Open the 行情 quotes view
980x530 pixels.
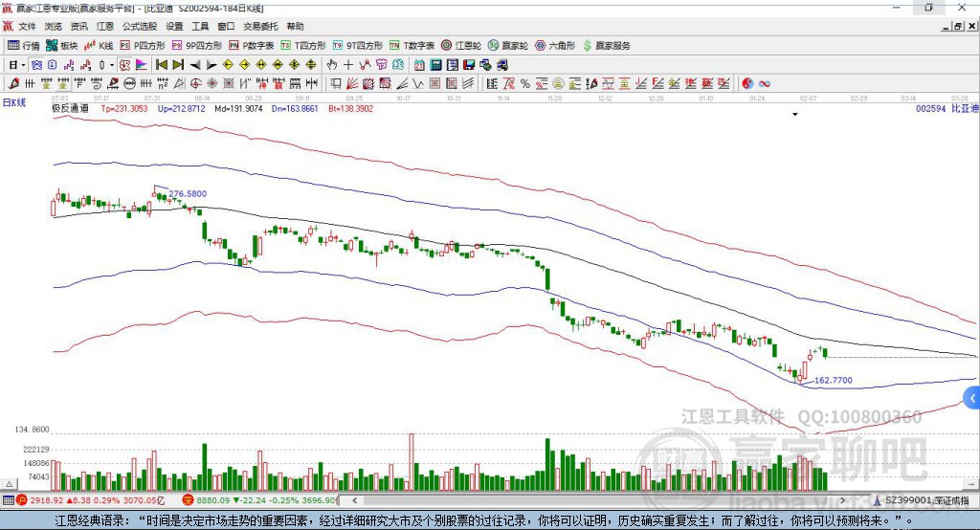tap(23, 46)
